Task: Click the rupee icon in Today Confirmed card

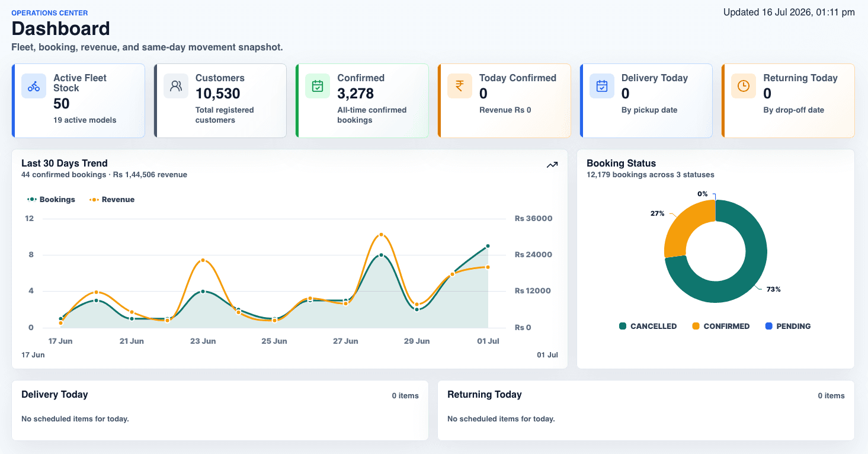Action: [460, 86]
